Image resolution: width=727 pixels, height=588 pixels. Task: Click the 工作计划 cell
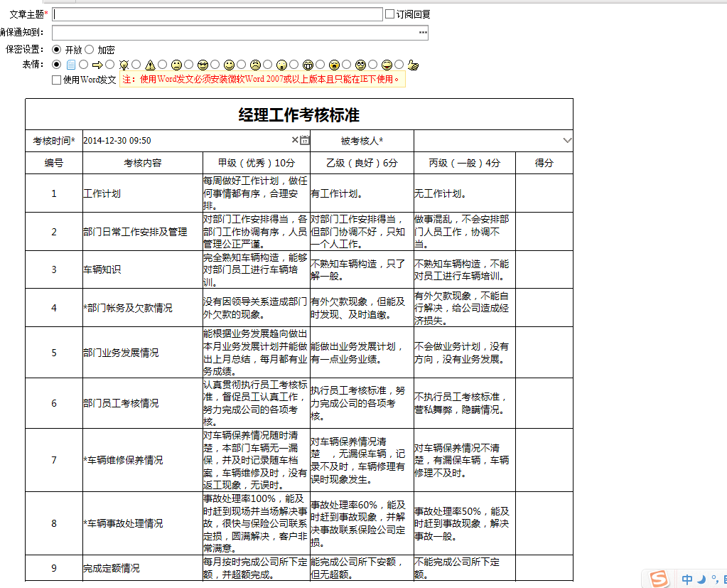click(143, 193)
